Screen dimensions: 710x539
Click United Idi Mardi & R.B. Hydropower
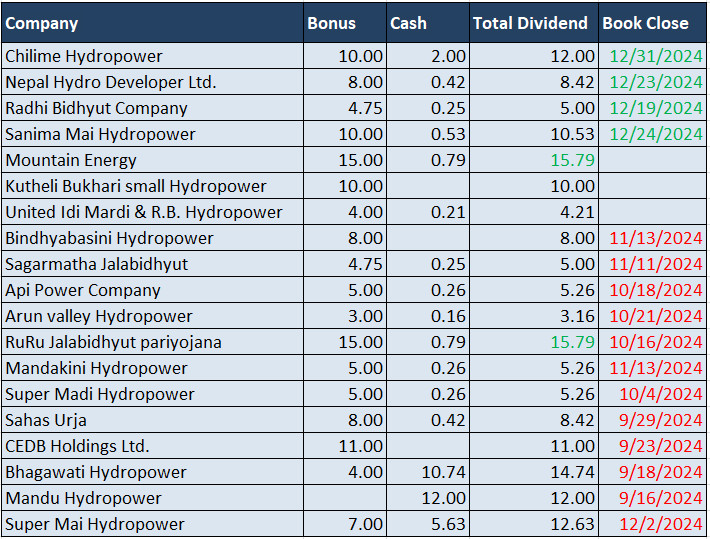[153, 212]
